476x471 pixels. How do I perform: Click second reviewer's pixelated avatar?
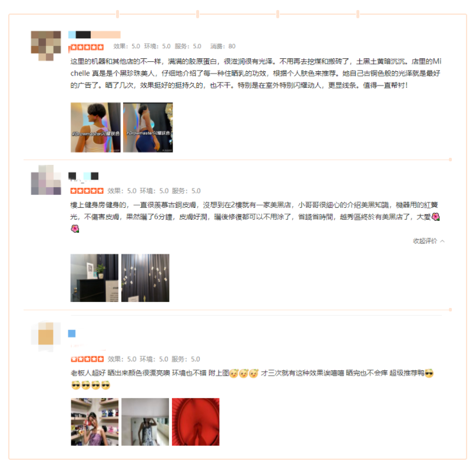[46, 180]
